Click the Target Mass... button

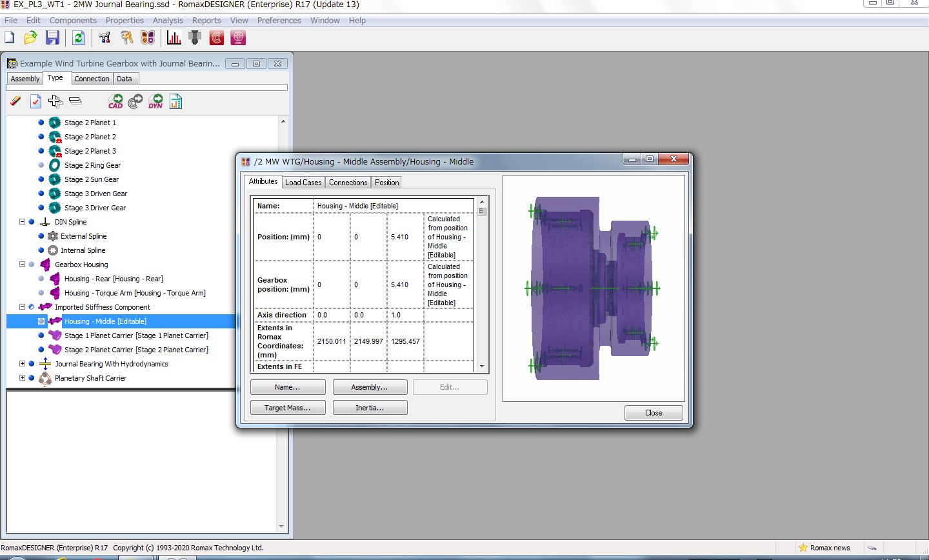(x=288, y=408)
